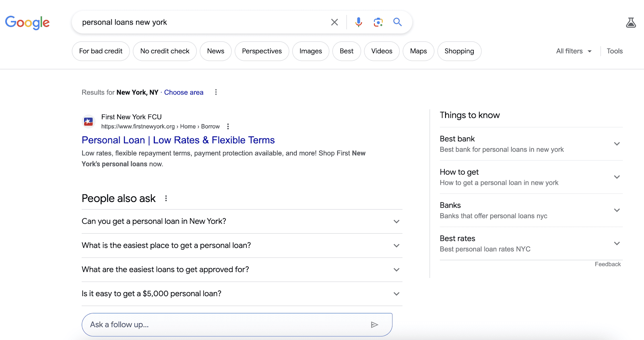Open more options for First New York FCU result
The image size is (644, 340).
[x=228, y=126]
